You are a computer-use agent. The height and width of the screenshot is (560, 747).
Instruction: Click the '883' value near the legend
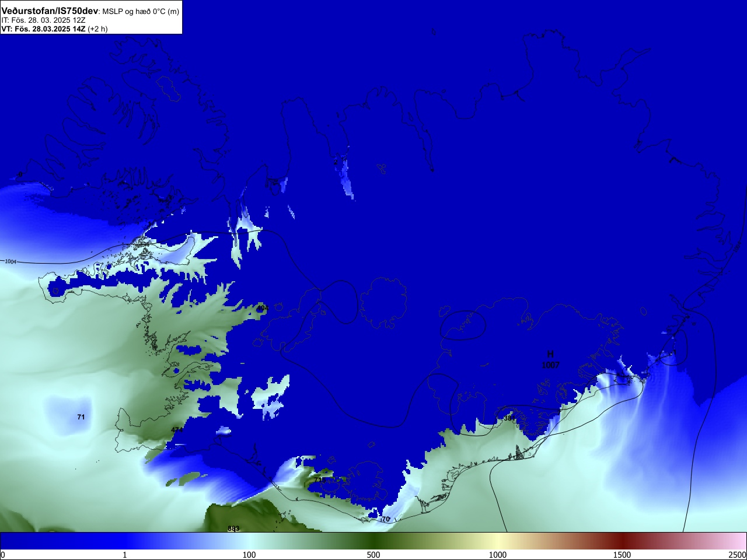233,529
